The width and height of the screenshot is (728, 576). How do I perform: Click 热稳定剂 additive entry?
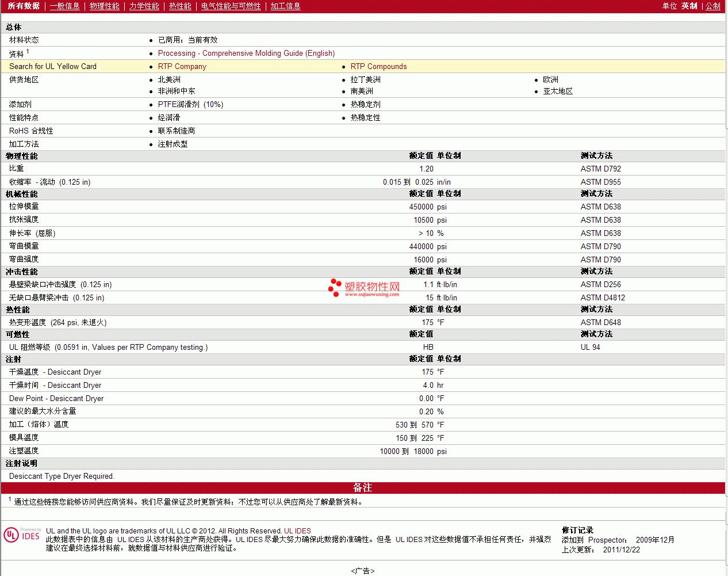pyautogui.click(x=366, y=104)
